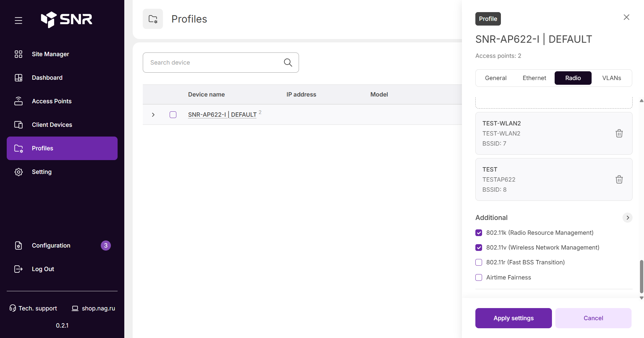Open Site Manager from sidebar
The image size is (644, 338).
pos(62,54)
